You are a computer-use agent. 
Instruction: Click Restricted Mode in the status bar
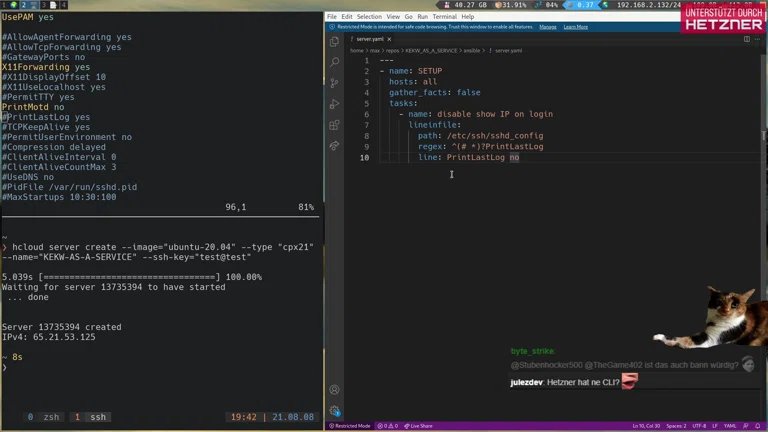[x=350, y=426]
